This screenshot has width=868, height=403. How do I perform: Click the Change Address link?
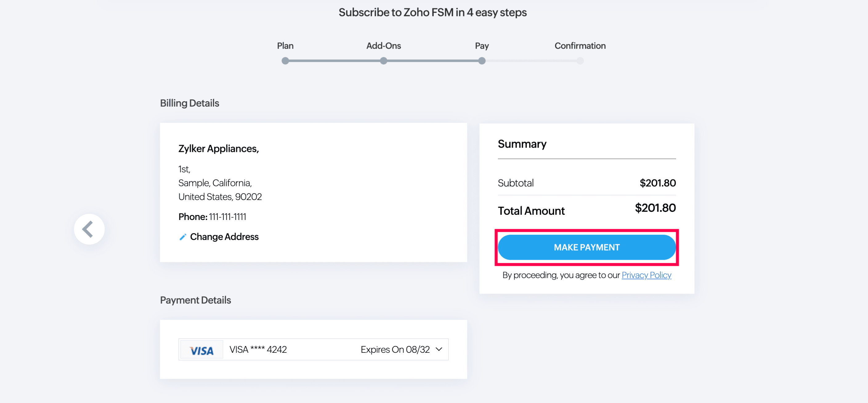point(224,237)
